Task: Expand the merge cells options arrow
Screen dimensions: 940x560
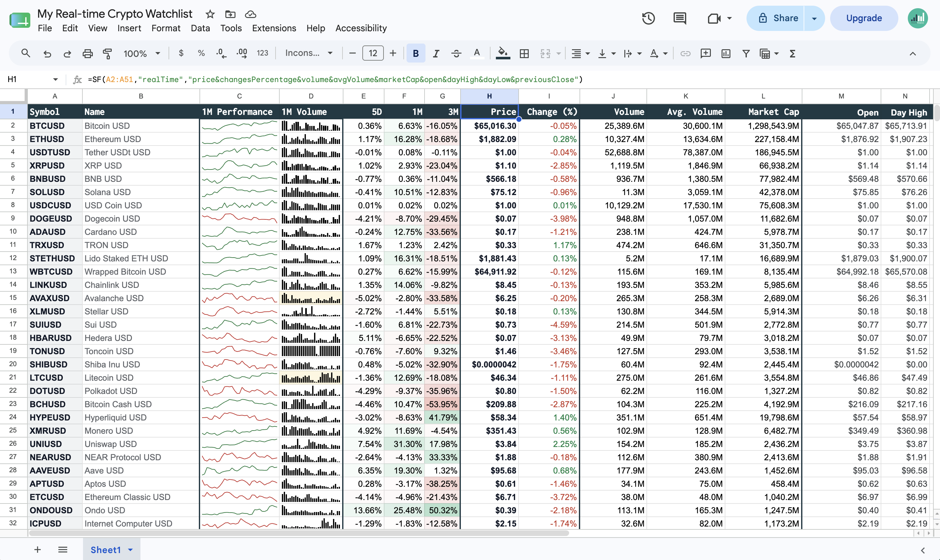Action: (x=559, y=54)
